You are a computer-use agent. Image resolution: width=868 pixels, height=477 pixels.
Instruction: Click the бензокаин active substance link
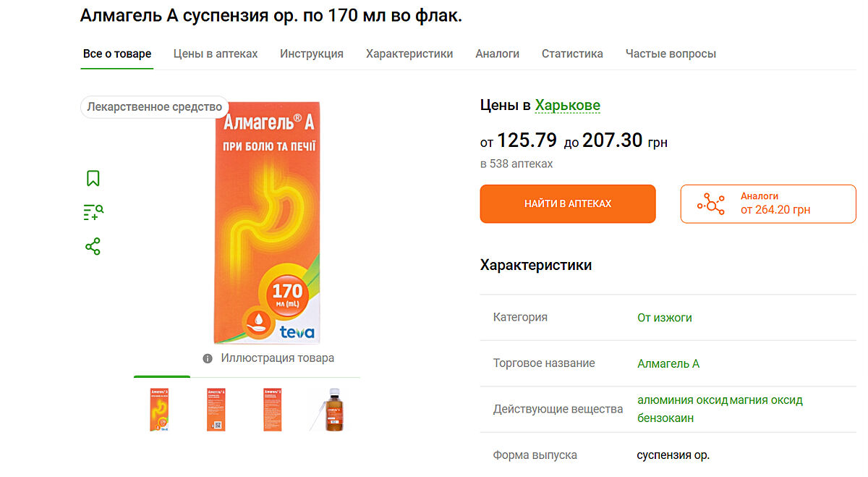click(665, 418)
